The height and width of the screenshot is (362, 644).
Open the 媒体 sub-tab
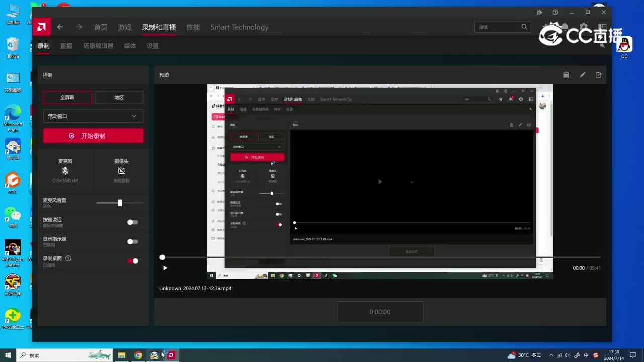(x=130, y=46)
